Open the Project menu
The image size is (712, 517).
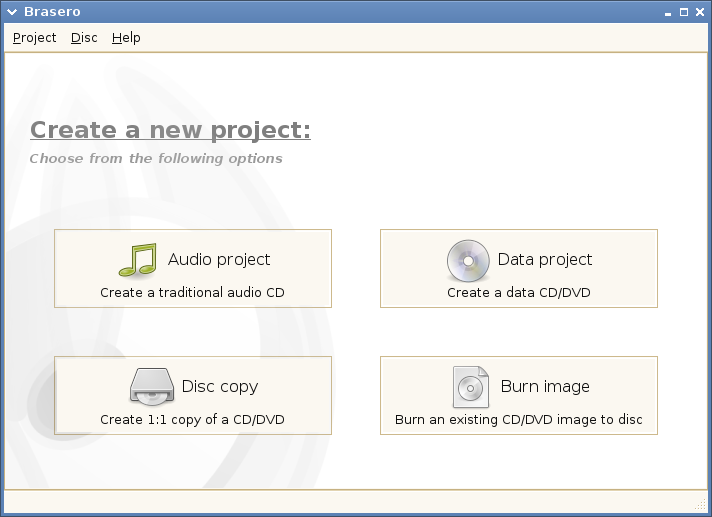coord(34,38)
